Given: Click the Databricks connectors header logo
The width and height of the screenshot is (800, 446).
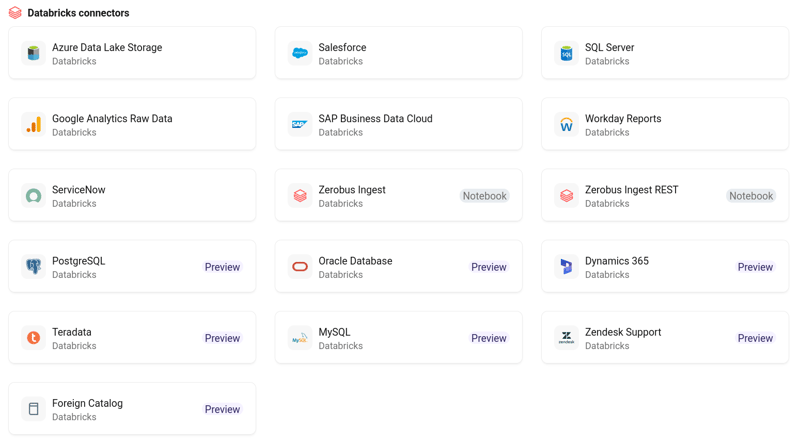Looking at the screenshot, I should [x=15, y=13].
